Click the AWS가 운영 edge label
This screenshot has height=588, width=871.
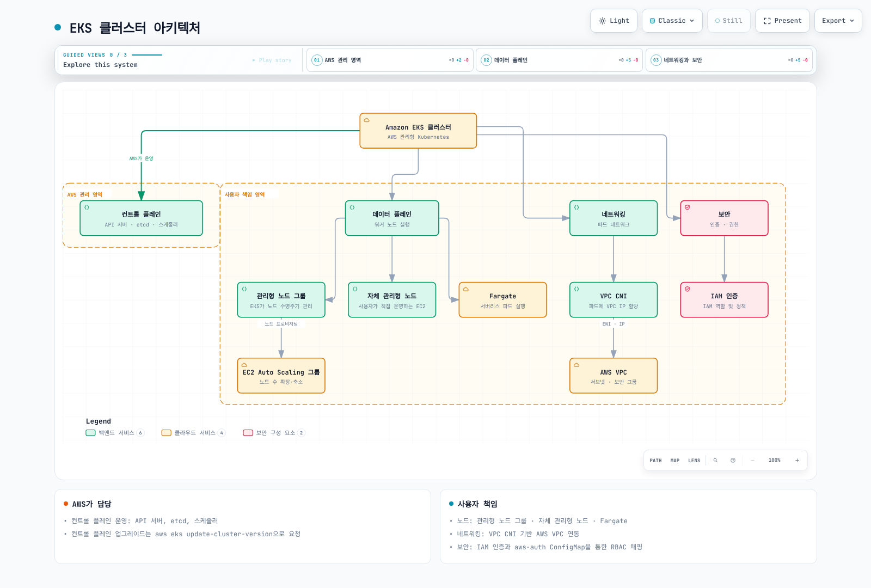141,158
